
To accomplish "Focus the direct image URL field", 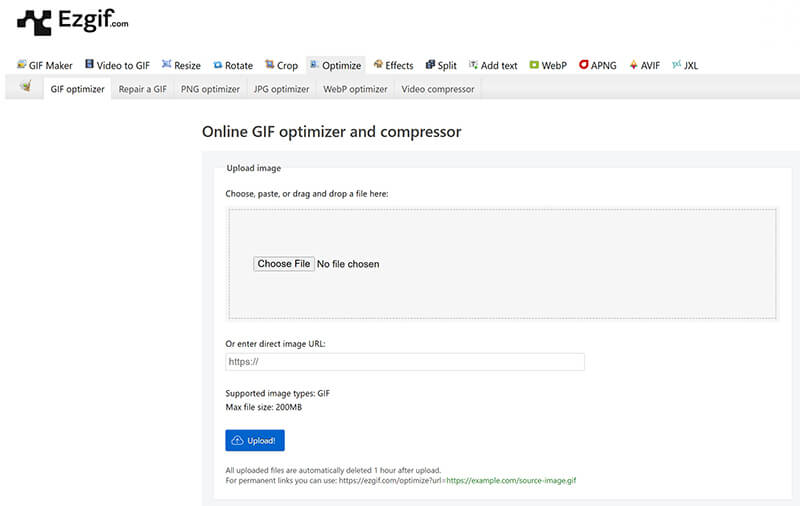I will pos(405,362).
